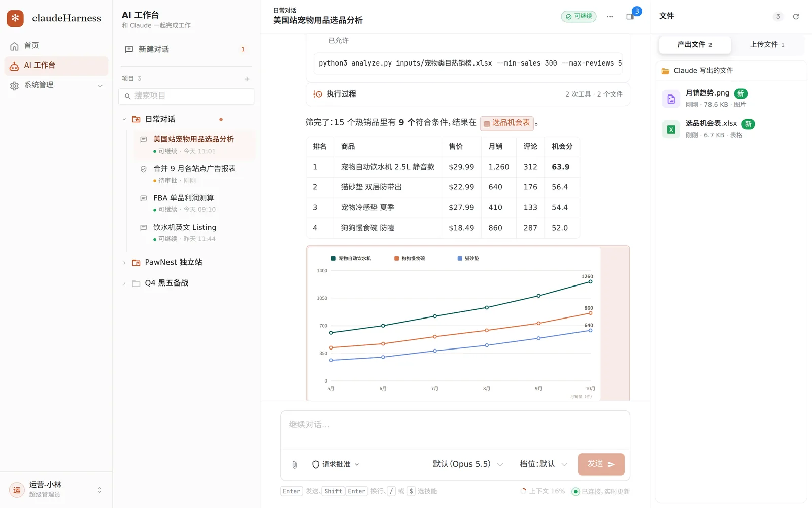Click the 月销 column header

499,147
